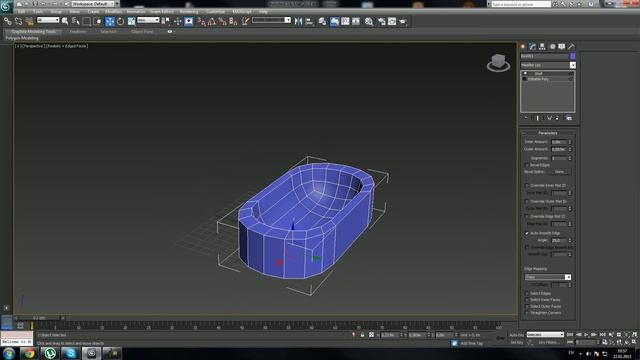Enable Override Edge Mat ID checkbox
Screen dimensions: 640x360
pos(527,217)
